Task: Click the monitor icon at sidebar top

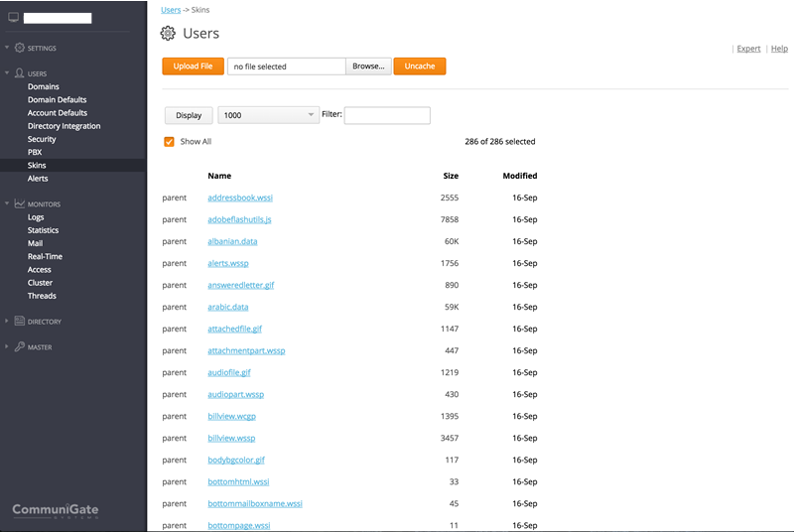Action: 13,18
